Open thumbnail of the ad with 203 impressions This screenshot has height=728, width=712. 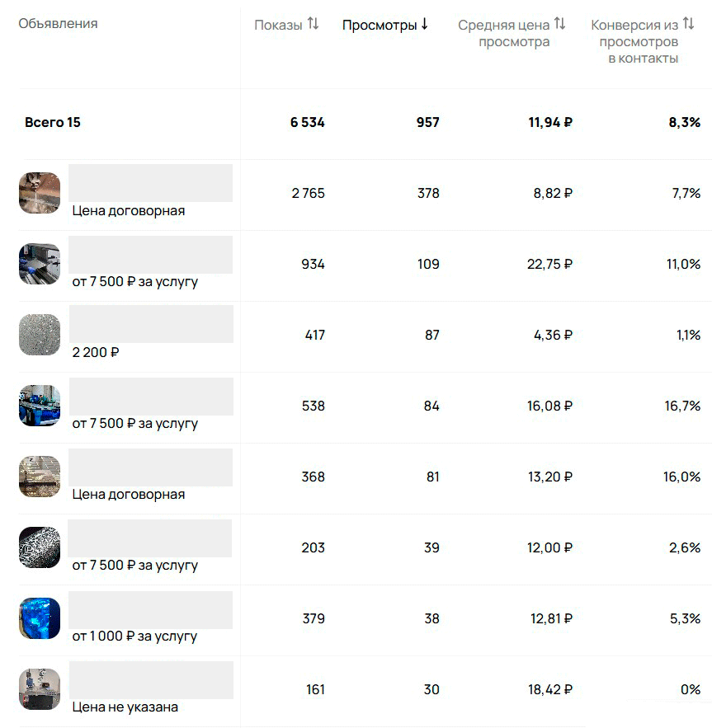pyautogui.click(x=40, y=547)
